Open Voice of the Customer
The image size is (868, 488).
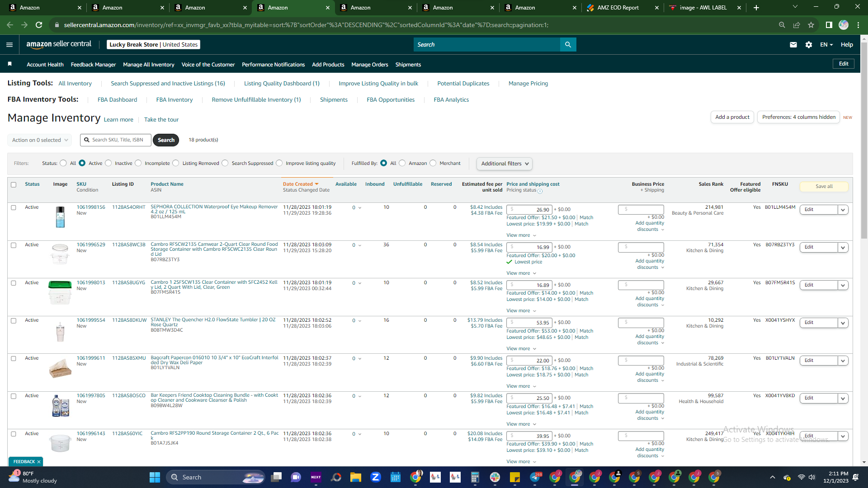208,65
